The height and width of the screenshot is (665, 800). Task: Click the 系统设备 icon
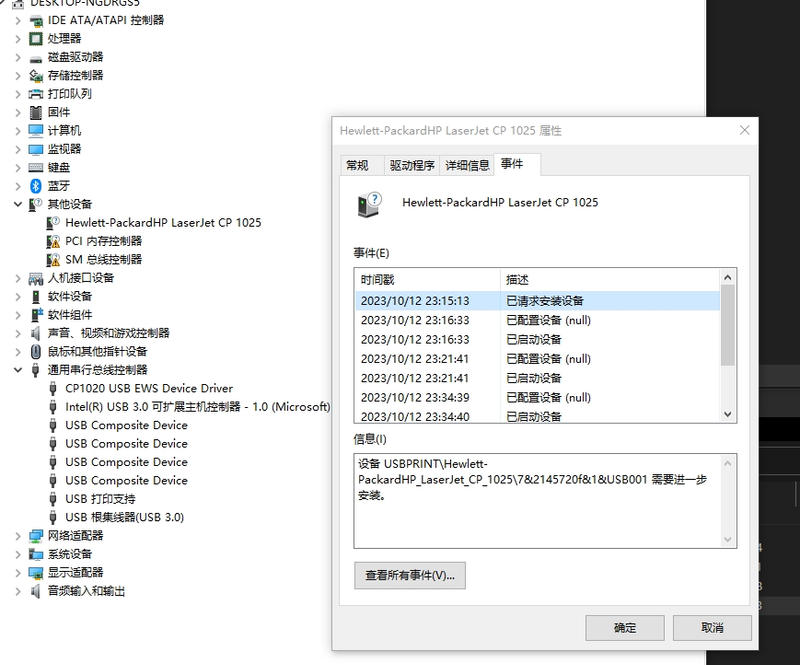36,554
